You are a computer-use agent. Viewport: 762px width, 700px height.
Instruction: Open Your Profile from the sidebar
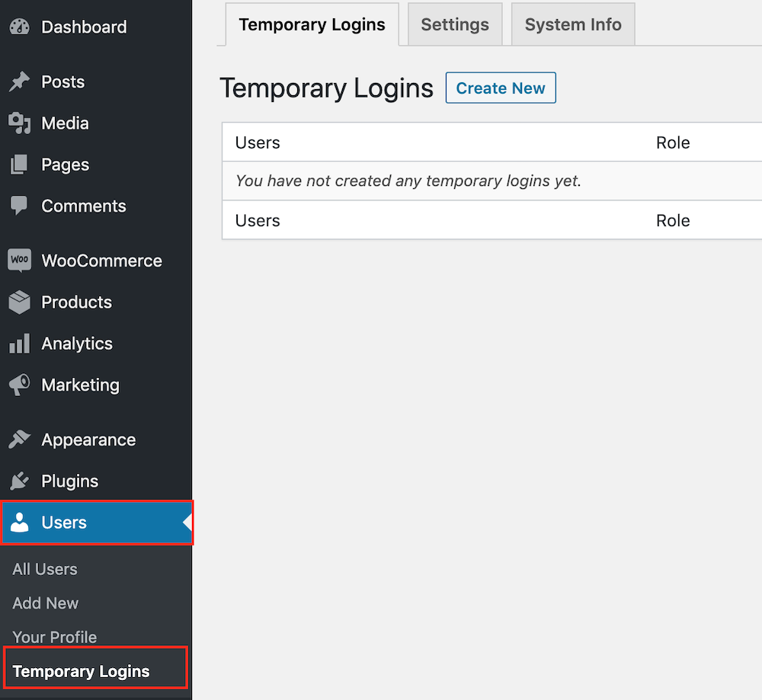tap(54, 638)
